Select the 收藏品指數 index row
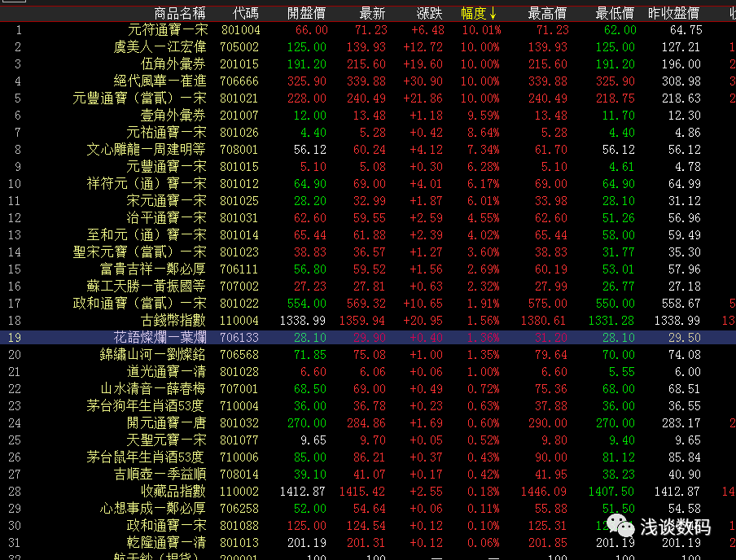Viewport: 736px width, 560px height. coord(368,491)
